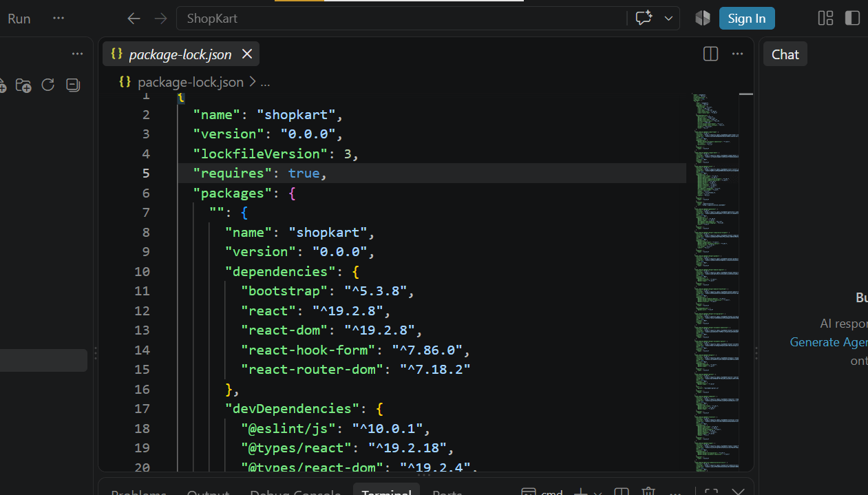The width and height of the screenshot is (868, 495).
Task: Click the value true on requires line
Action: point(304,173)
